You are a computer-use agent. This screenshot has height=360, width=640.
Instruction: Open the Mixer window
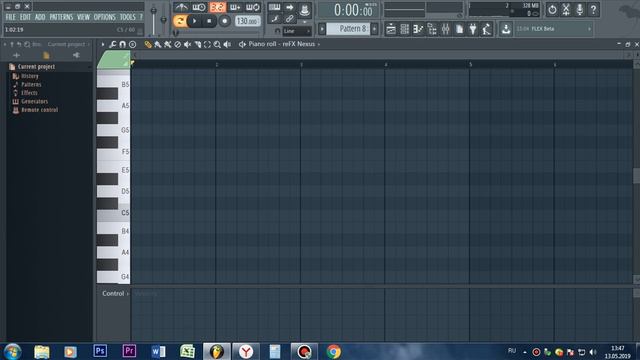coord(445,29)
